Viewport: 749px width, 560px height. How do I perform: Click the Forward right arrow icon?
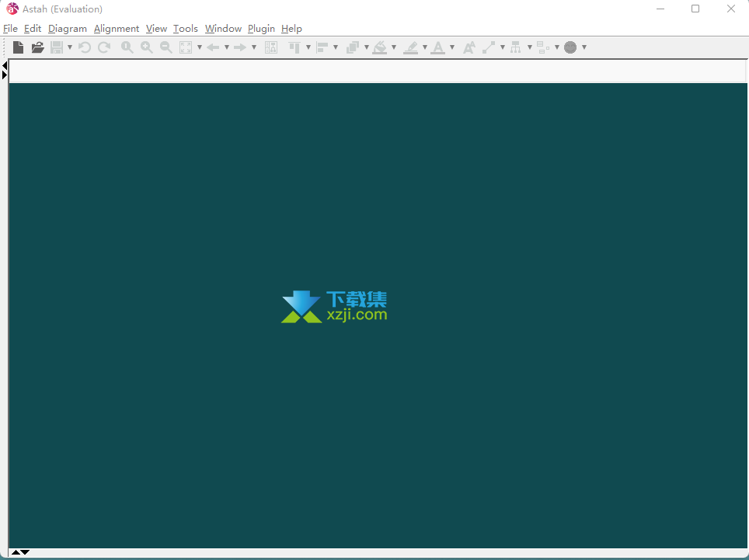240,47
